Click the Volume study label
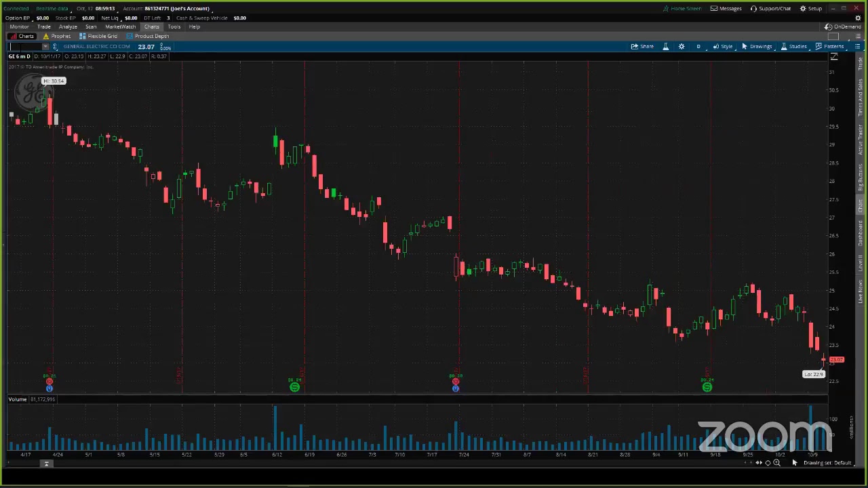The height and width of the screenshot is (488, 868). pos(18,399)
